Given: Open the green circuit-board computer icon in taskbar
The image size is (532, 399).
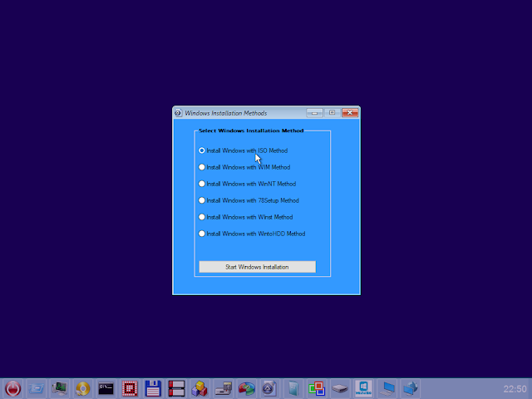Looking at the screenshot, I should coord(59,388).
